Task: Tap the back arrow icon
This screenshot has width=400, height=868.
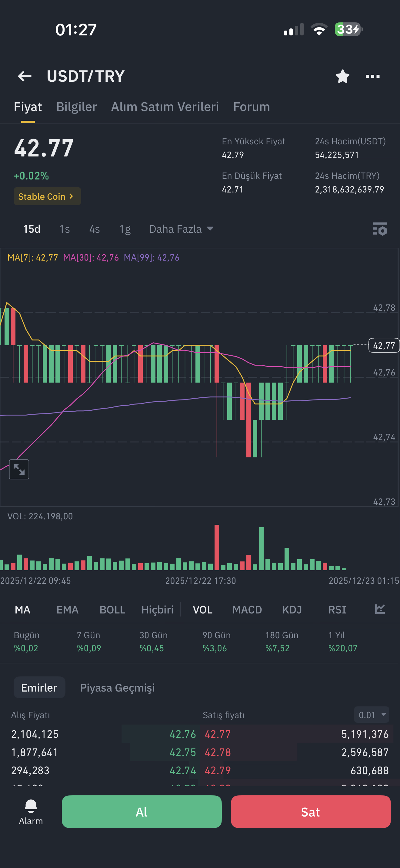Action: click(x=25, y=76)
